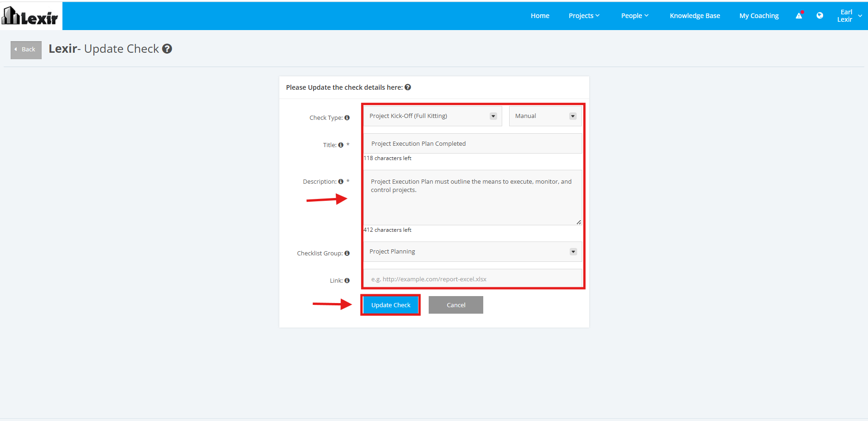
Task: Click the Link info icon
Action: (x=347, y=280)
